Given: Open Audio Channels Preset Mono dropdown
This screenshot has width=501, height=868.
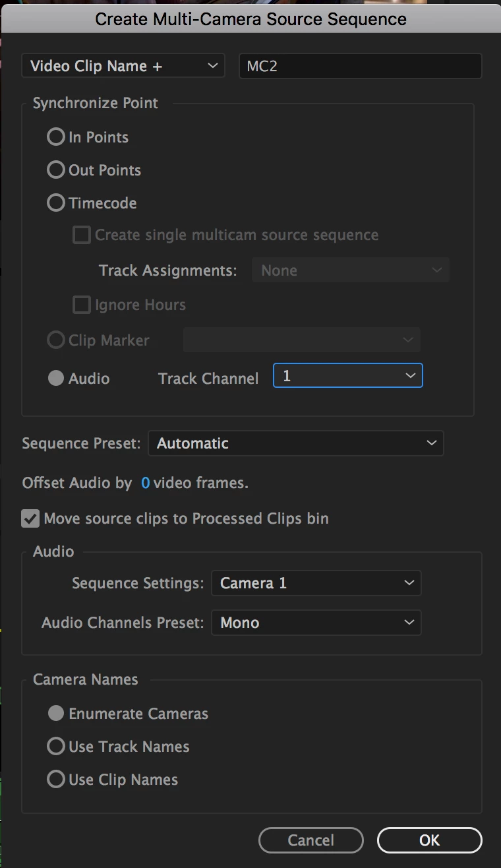Looking at the screenshot, I should (x=316, y=623).
